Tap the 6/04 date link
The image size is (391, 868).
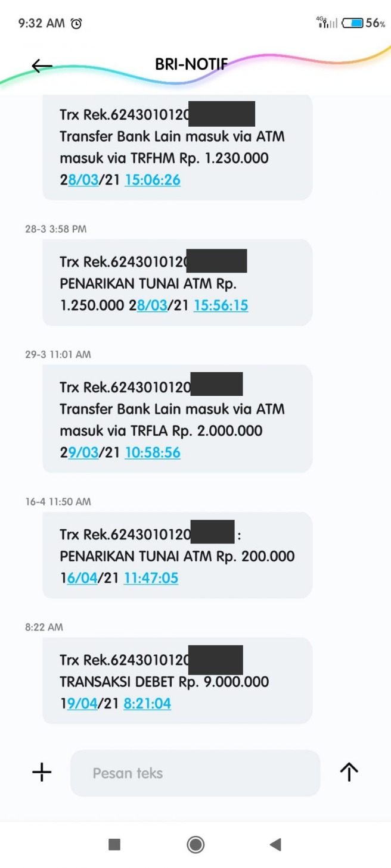82,578
